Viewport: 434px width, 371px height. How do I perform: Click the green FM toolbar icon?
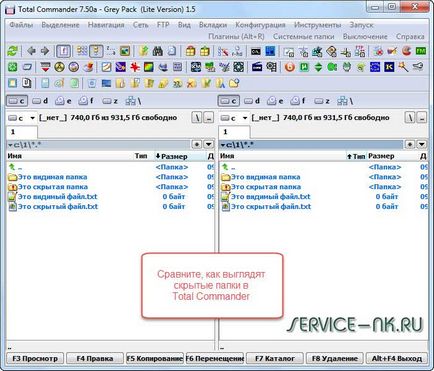(x=421, y=51)
